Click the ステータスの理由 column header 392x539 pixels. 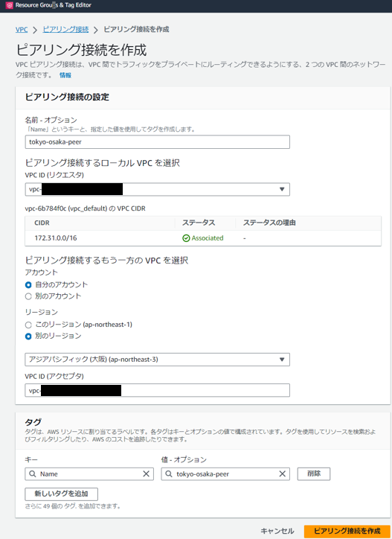tap(269, 223)
